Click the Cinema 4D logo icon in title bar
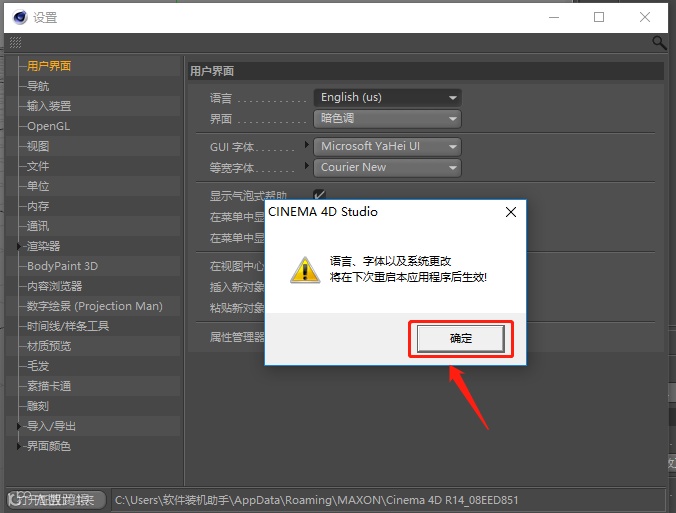The image size is (676, 513). tap(20, 17)
